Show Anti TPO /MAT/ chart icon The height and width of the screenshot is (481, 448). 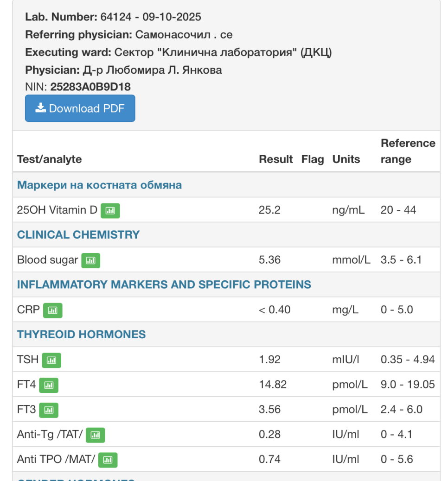pos(108,460)
